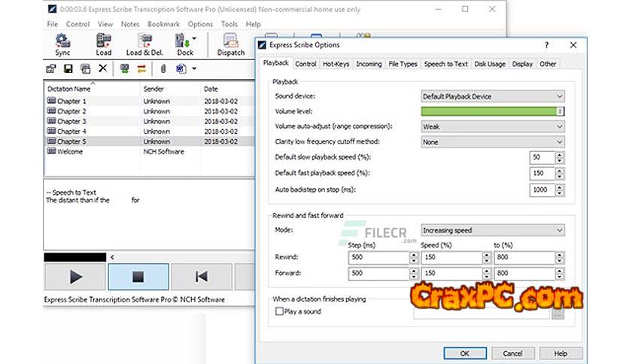Enable the Play a sound checkbox
The height and width of the screenshot is (364, 629).
point(280,311)
